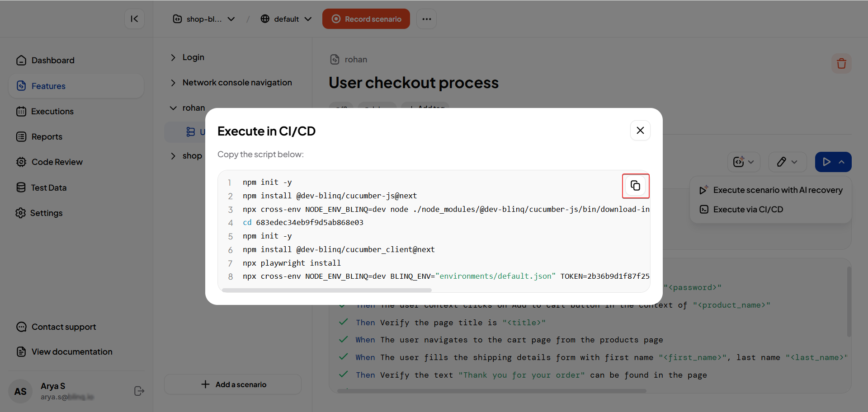Open the Code Review sidebar page

[x=57, y=162]
